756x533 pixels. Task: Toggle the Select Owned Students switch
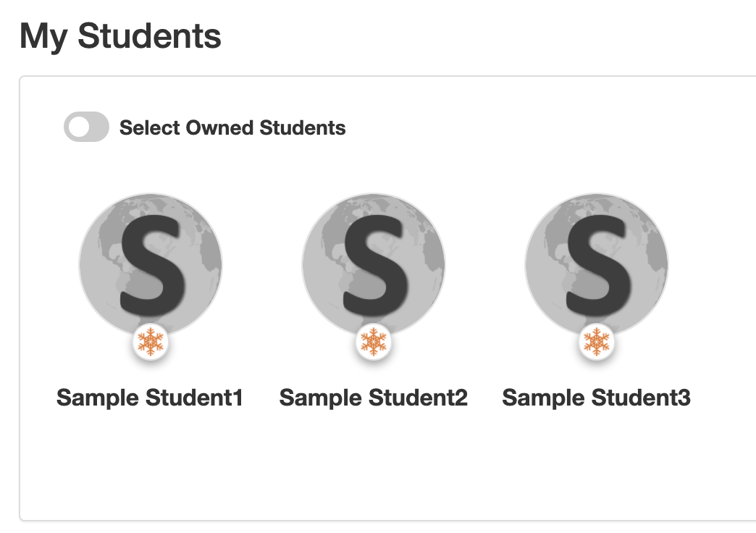(x=86, y=127)
